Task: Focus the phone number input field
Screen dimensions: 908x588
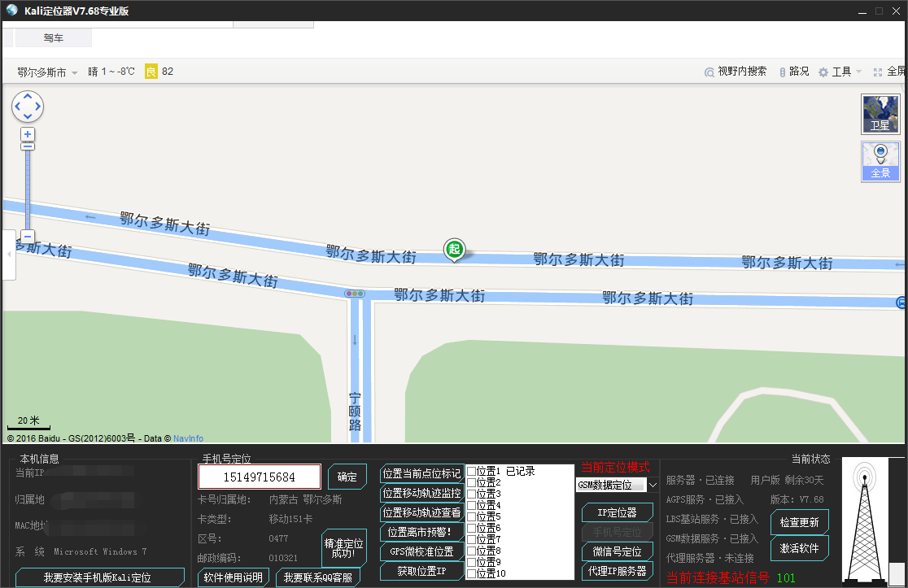Action: coord(260,477)
